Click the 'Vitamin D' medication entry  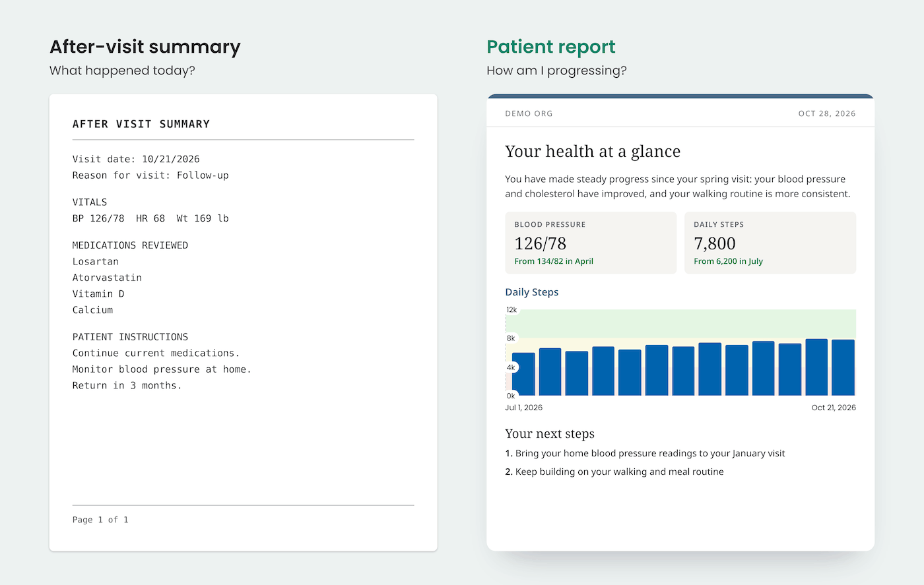point(98,293)
